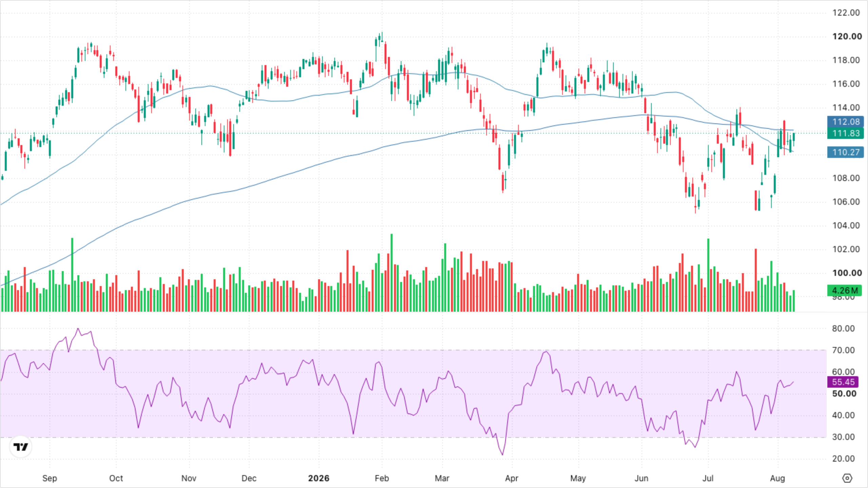Click the 40.00 RSI scale label
Viewport: 868px width, 488px height.
coord(843,415)
